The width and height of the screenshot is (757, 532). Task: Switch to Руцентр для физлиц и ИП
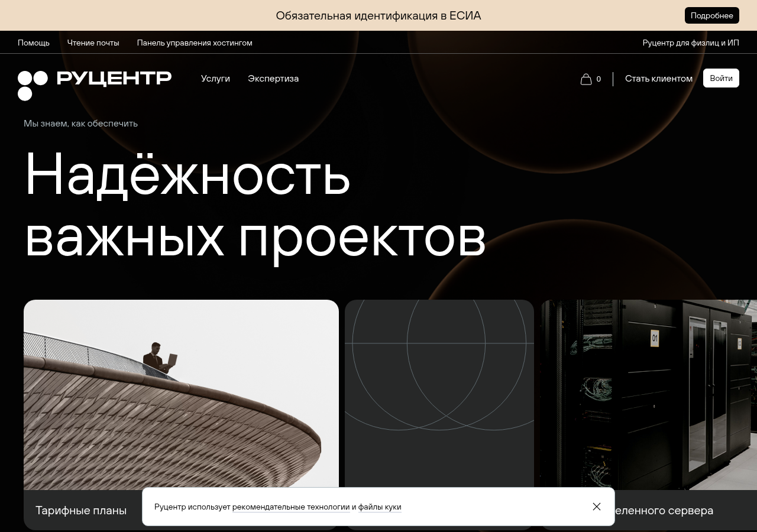(691, 43)
